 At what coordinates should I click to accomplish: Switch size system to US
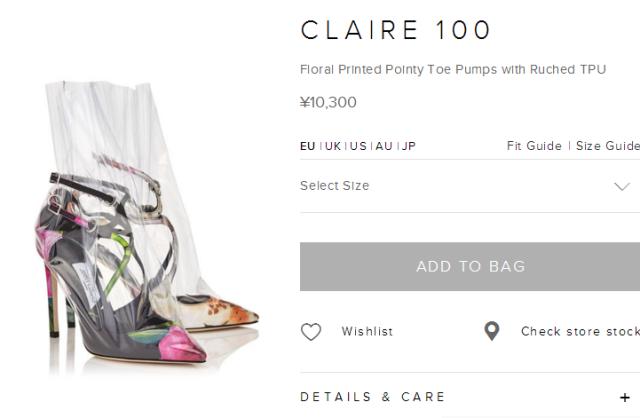click(x=358, y=146)
